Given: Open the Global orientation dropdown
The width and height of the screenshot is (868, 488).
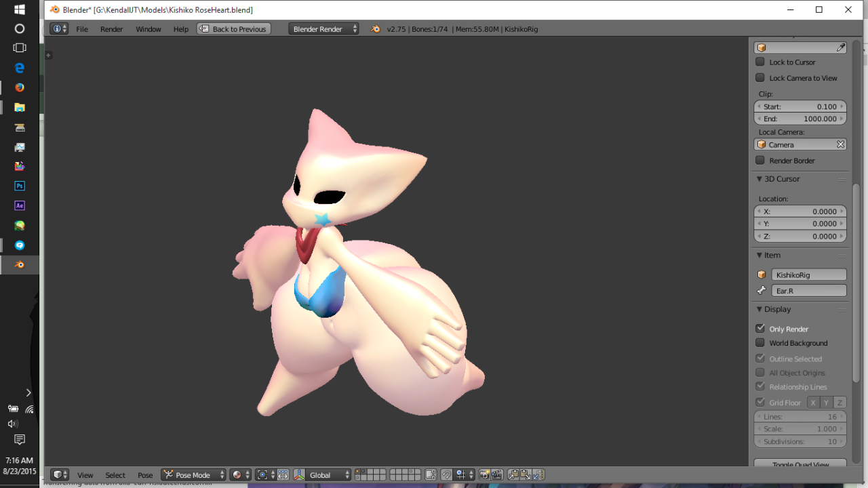Looking at the screenshot, I should [x=329, y=475].
